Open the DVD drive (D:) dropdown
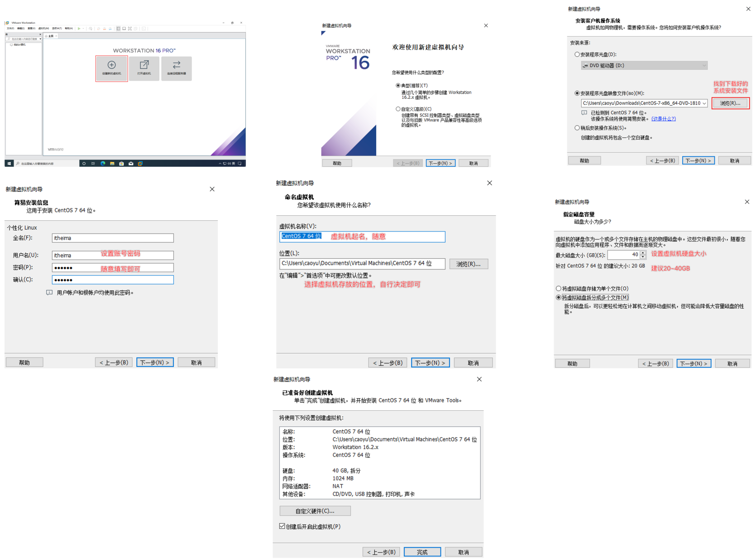Image resolution: width=756 pixels, height=560 pixels. tap(644, 66)
